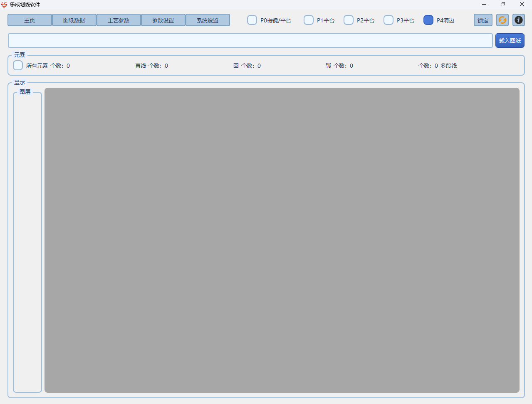The image size is (532, 404).
Task: Uncheck the P4清边 checkbox
Action: (x=428, y=20)
